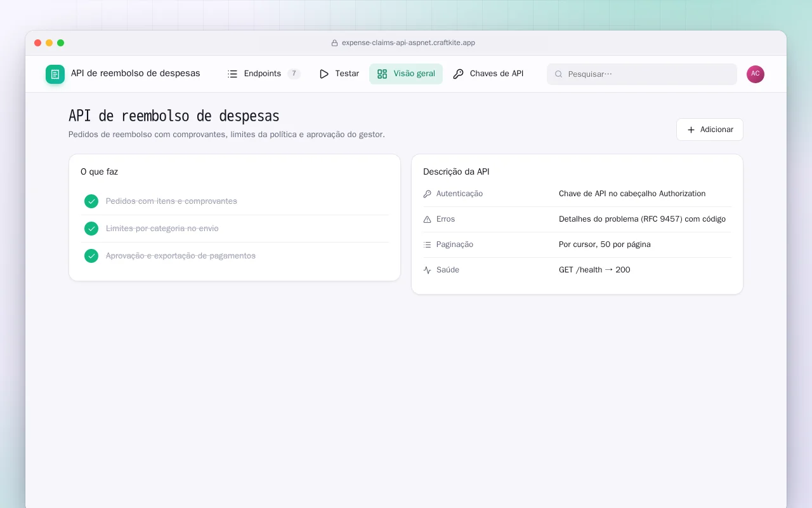Click 'Por cursor, 50 por página' value
The width and height of the screenshot is (812, 508).
click(x=605, y=244)
